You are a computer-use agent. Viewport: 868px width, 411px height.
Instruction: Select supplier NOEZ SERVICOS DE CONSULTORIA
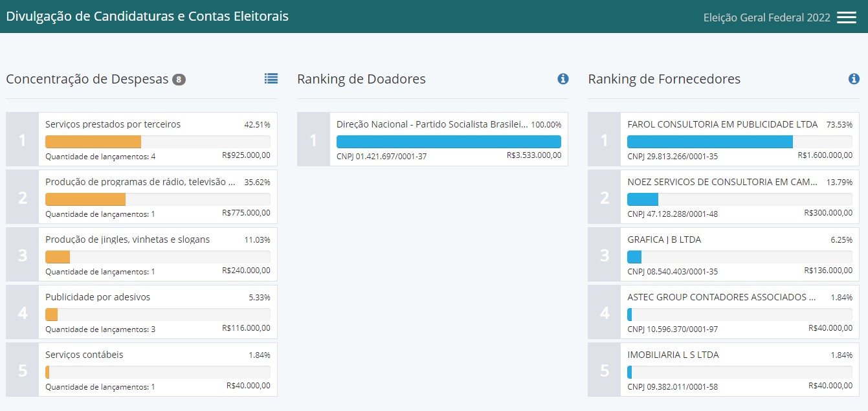click(722, 182)
